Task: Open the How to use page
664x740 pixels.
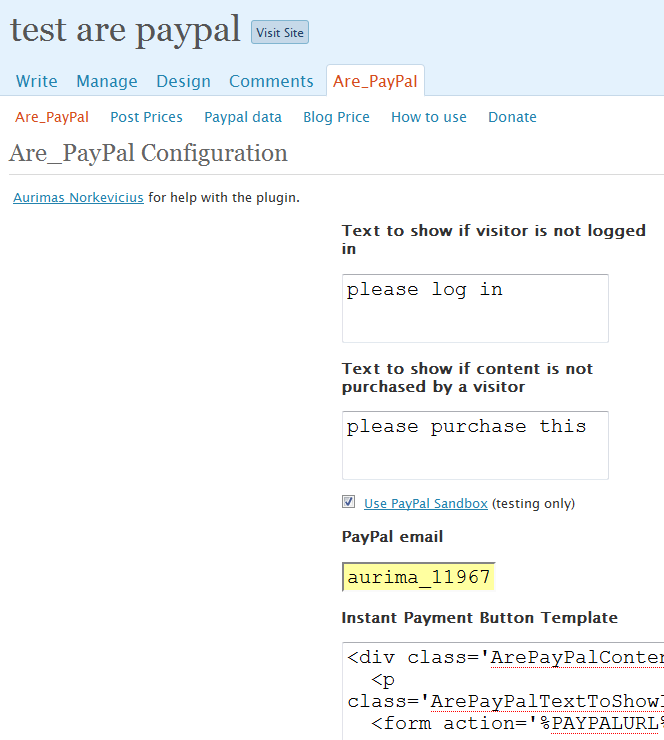Action: click(x=429, y=117)
